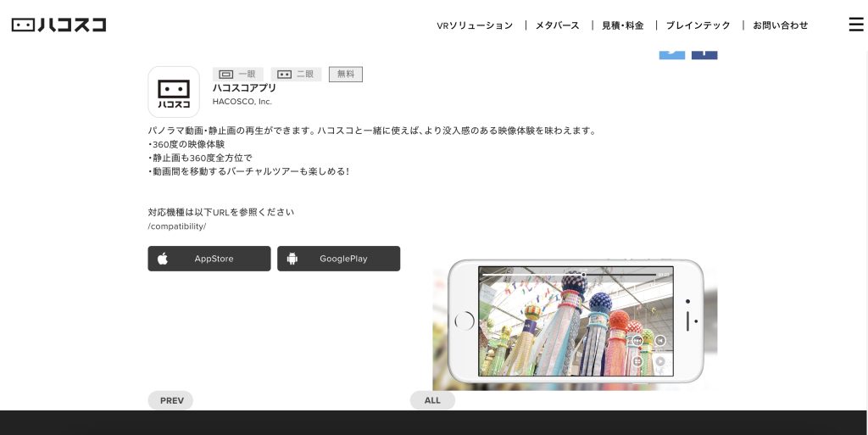Image resolution: width=868 pixels, height=435 pixels.
Task: Click the ハコスコ logo in header
Action: click(x=58, y=25)
